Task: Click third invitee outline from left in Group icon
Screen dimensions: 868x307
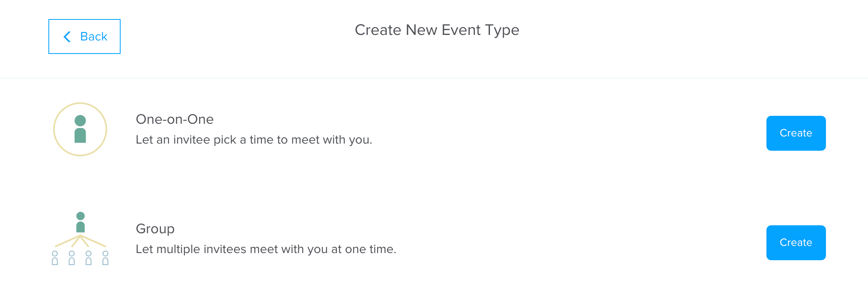Action: [88, 258]
